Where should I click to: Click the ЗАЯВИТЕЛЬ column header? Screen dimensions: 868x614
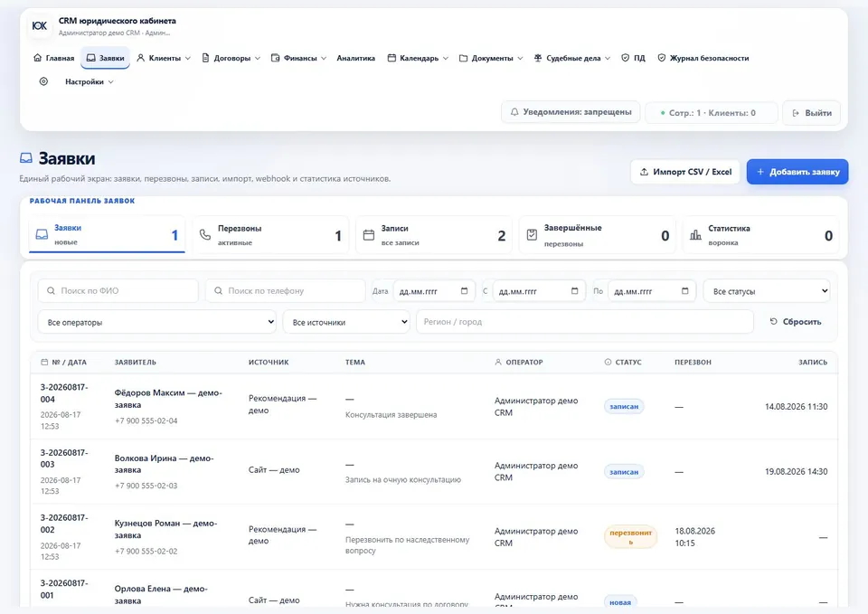point(135,362)
